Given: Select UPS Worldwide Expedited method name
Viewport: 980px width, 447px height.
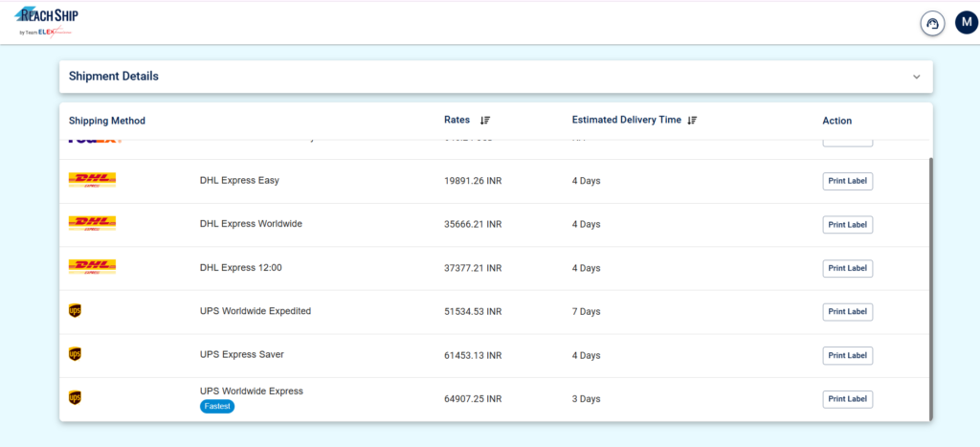Looking at the screenshot, I should 256,311.
